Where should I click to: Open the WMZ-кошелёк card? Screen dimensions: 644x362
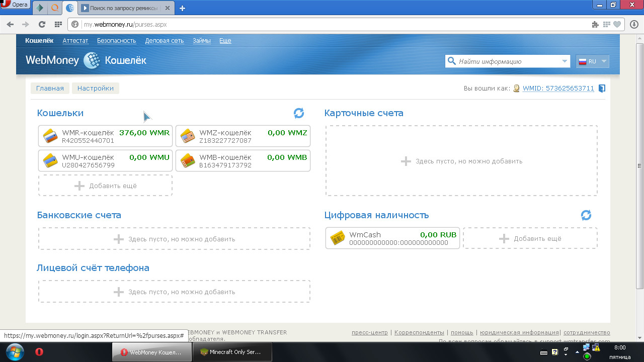point(243,136)
